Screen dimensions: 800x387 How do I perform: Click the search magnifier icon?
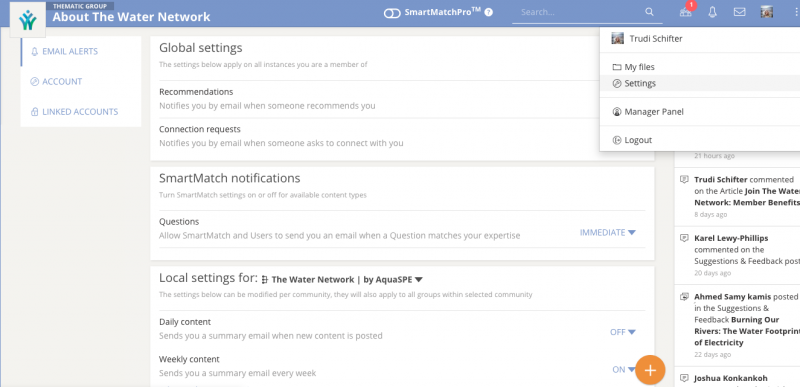pos(649,12)
